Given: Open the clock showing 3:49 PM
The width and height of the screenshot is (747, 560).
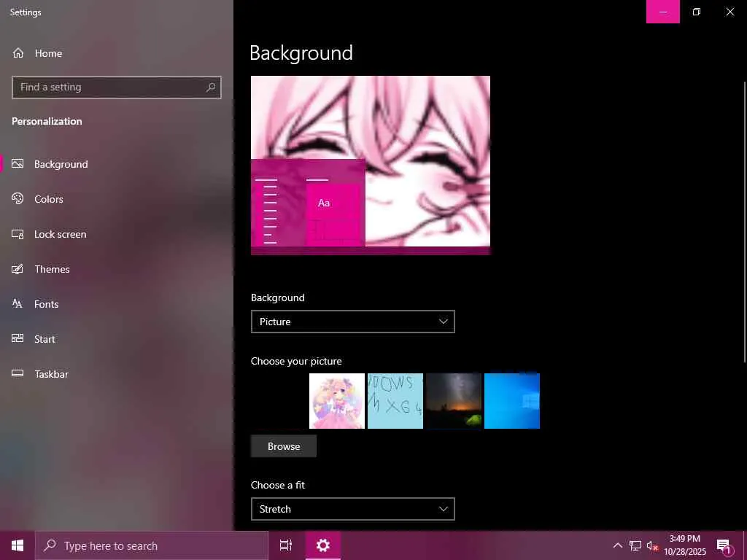Looking at the screenshot, I should click(x=685, y=545).
